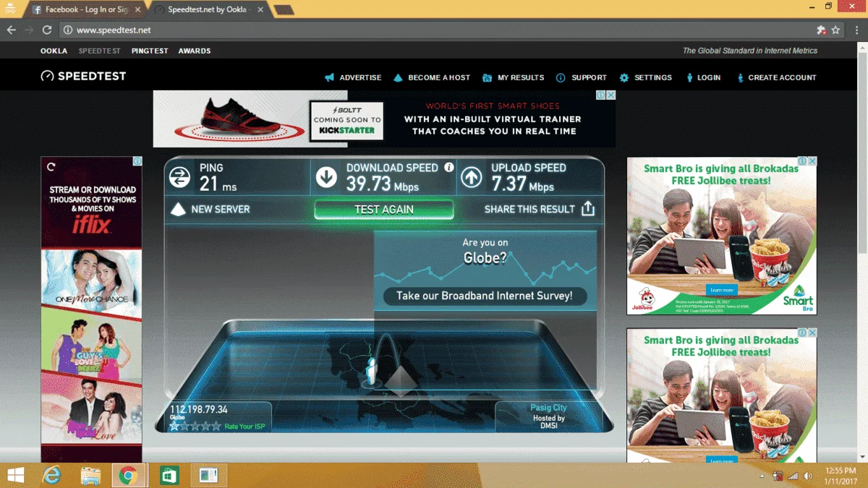Show hidden tray icons arrow

point(762,477)
